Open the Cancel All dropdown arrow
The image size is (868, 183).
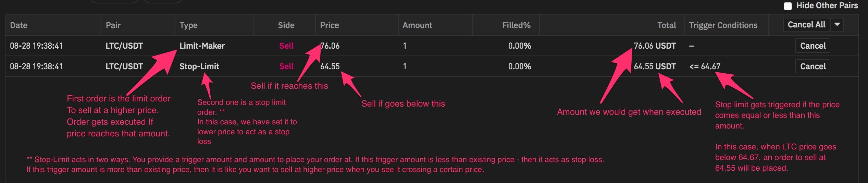837,25
